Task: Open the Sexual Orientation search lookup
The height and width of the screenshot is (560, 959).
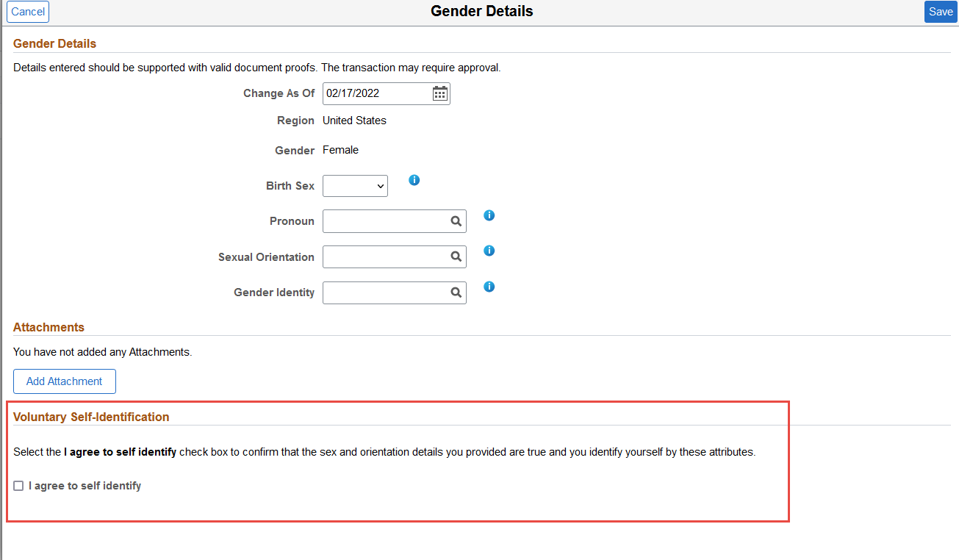Action: [x=456, y=256]
